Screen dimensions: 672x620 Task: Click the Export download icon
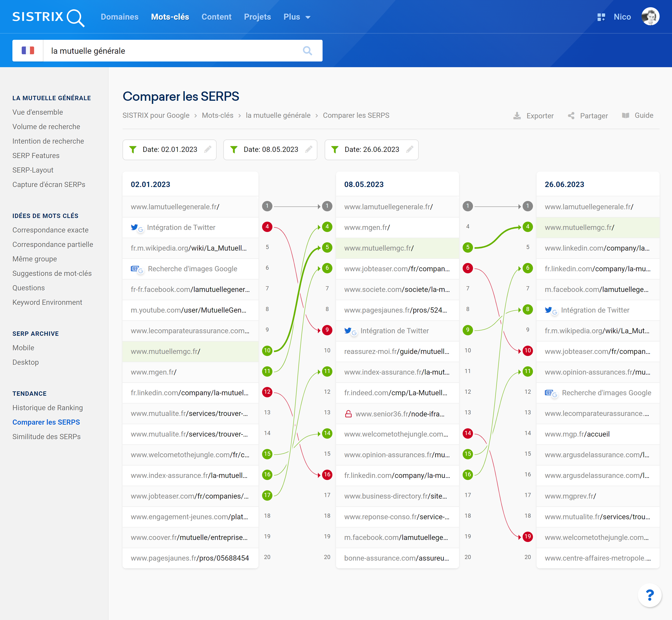click(517, 116)
